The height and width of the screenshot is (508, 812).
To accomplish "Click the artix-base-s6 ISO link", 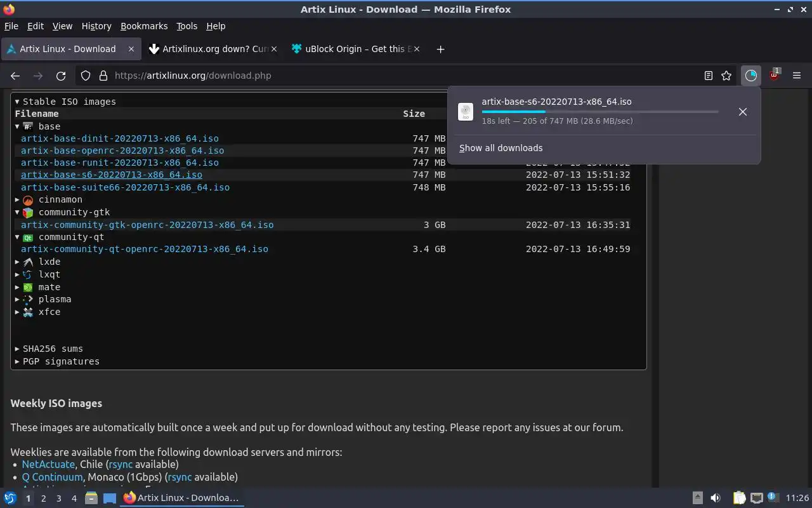I will coord(112,175).
